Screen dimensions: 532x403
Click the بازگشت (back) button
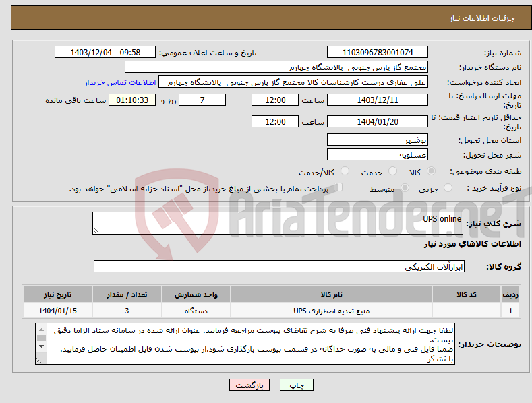click(x=249, y=385)
